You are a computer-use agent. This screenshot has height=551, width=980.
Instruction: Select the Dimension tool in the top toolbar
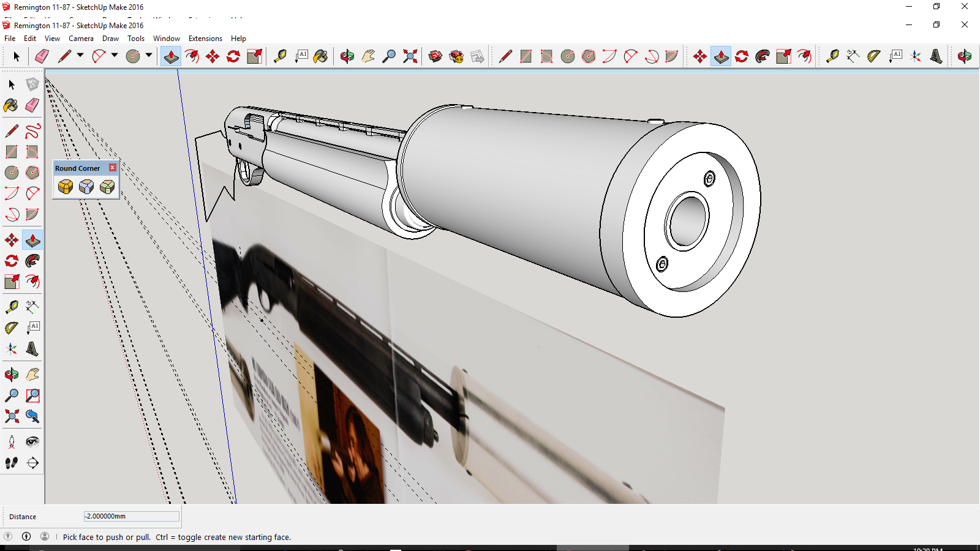click(x=853, y=56)
